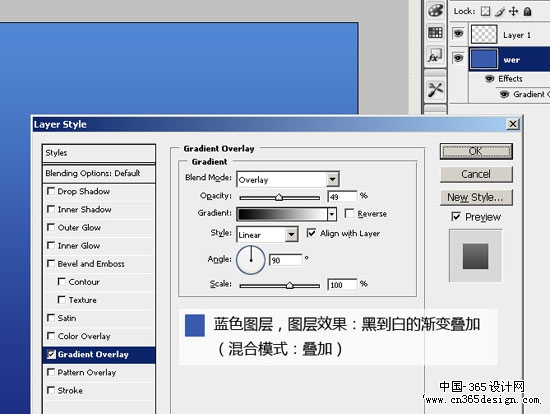Expand the gradient picker arrow

pos(331,214)
